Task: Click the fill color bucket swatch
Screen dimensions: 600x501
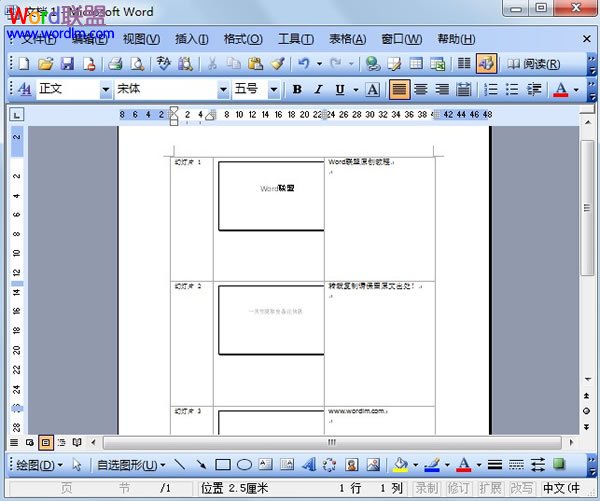Action: (x=401, y=465)
